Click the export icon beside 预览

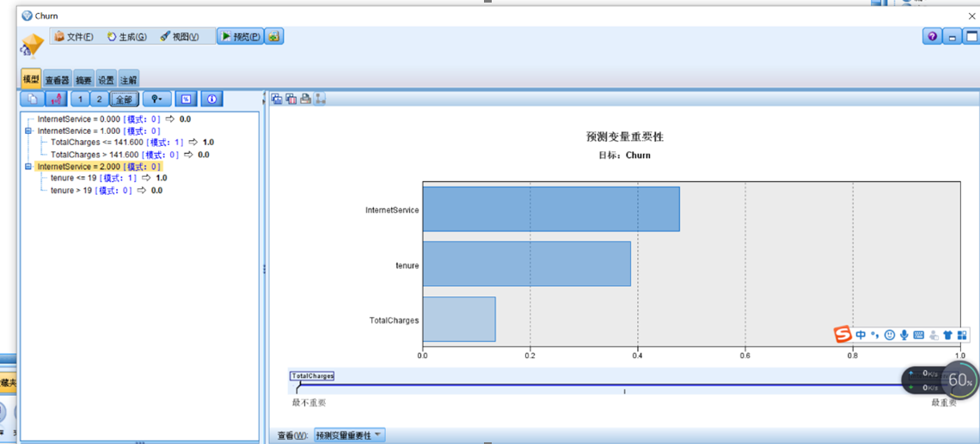click(274, 37)
